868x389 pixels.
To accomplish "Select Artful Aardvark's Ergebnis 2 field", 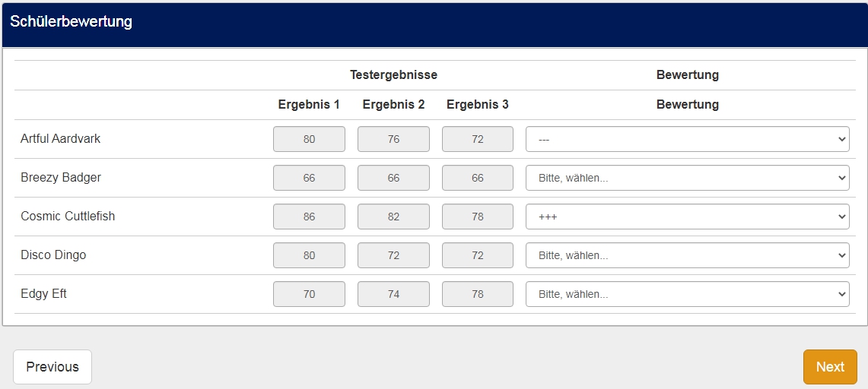I will 393,139.
